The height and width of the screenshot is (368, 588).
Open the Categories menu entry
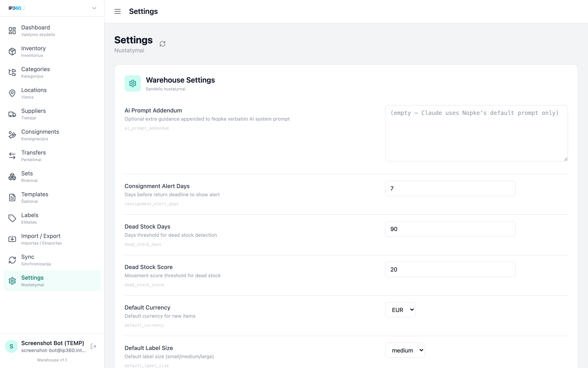click(52, 72)
